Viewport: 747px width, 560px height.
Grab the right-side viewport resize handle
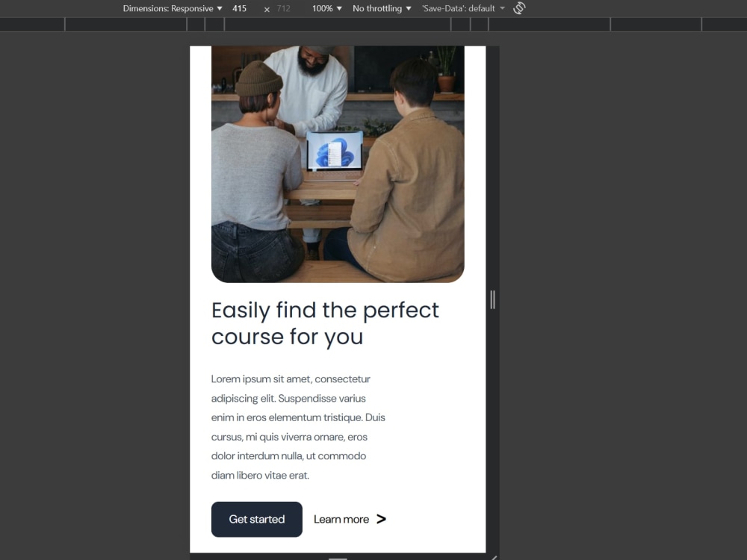pos(492,300)
